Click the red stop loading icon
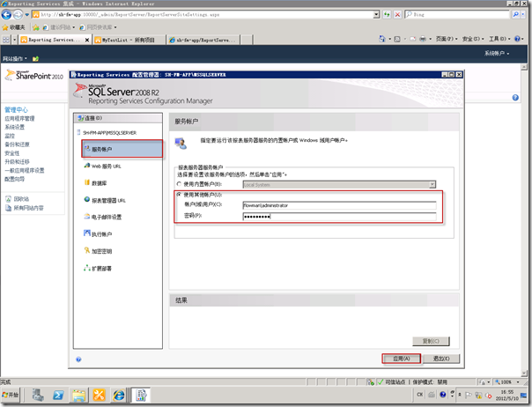Viewport: 532px width, 407px height. [397, 15]
